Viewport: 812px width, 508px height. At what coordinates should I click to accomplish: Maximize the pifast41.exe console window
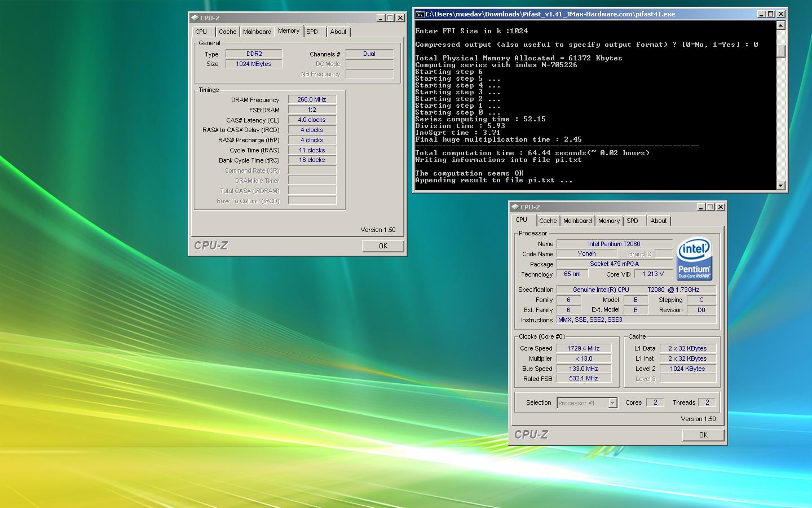(x=771, y=14)
